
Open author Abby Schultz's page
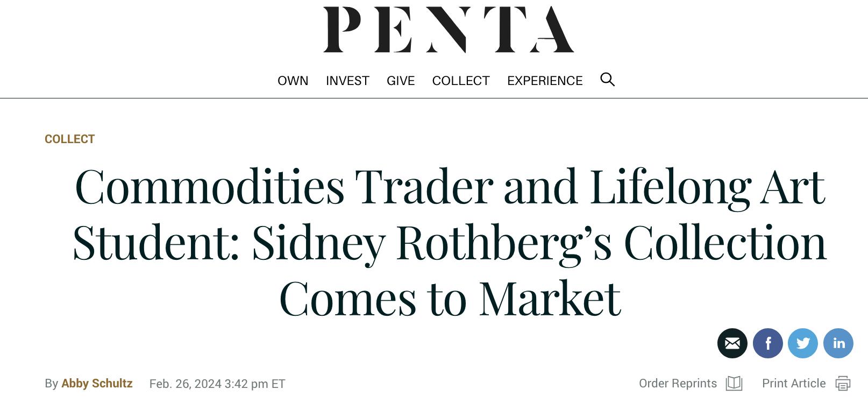click(97, 383)
